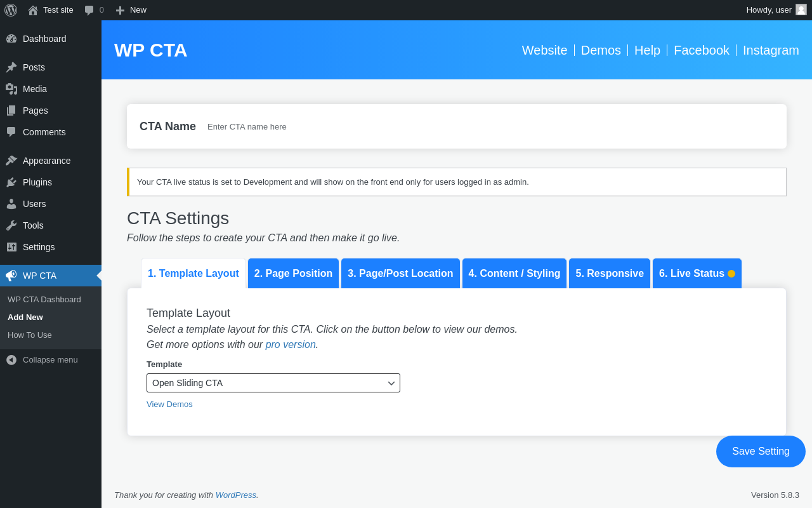The image size is (812, 508).
Task: Open the Pages menu
Action: pos(51,110)
